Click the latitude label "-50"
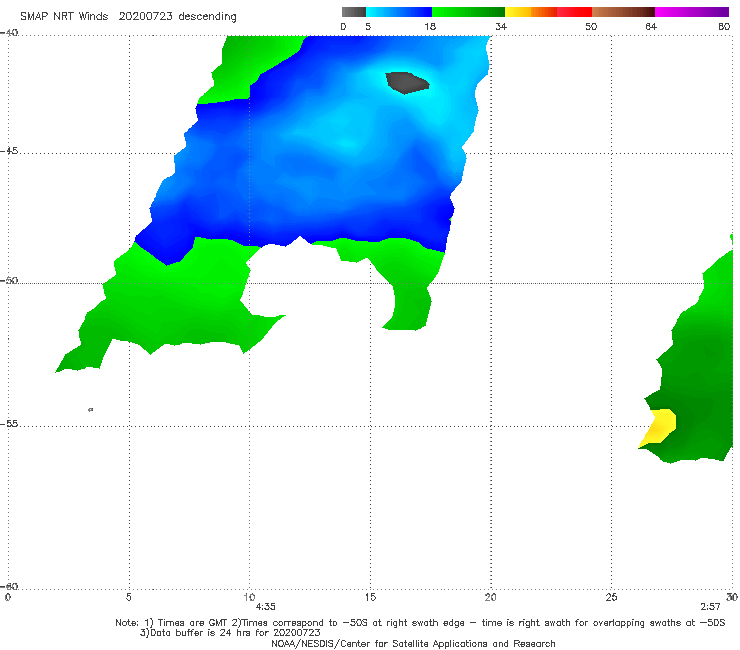740x650 pixels. (x=9, y=281)
